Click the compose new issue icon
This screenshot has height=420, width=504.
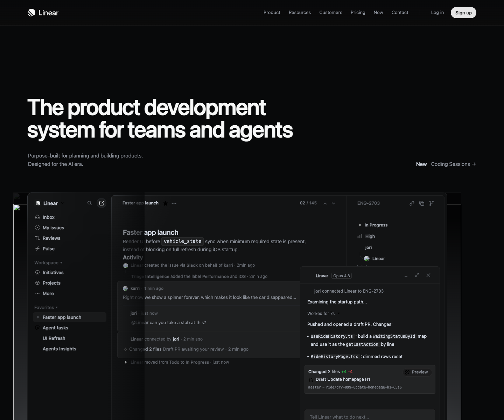pos(101,203)
